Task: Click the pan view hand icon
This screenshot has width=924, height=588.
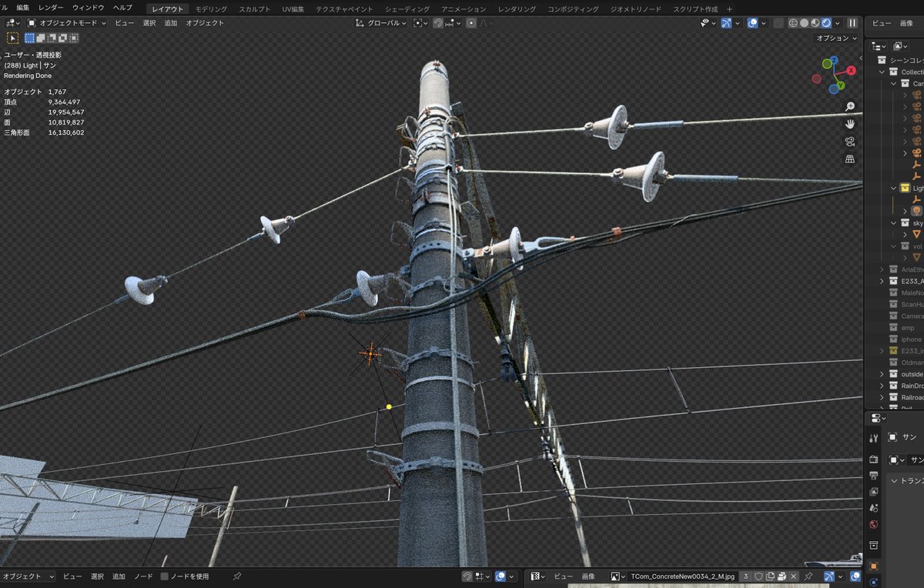Action: click(x=850, y=124)
